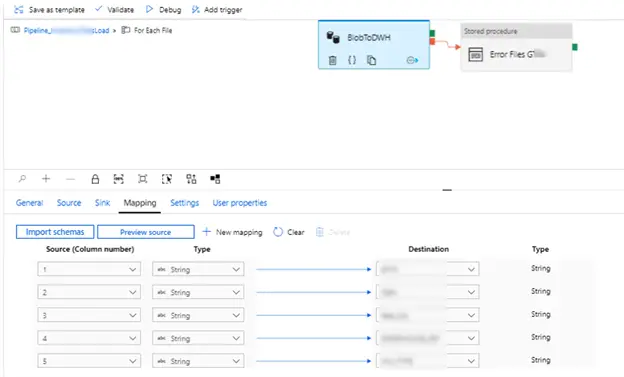
Task: View BlobToDWH activity code braces icon
Action: 352,60
